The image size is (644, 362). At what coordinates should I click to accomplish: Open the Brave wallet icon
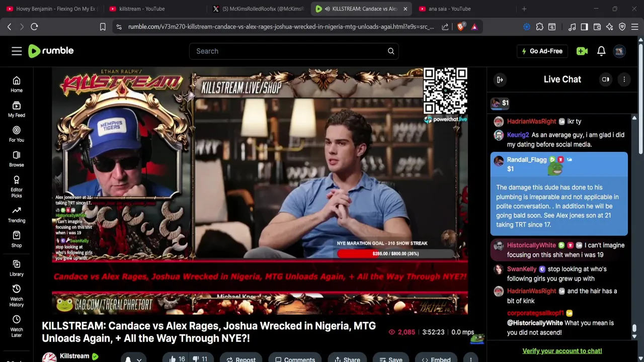(x=597, y=27)
